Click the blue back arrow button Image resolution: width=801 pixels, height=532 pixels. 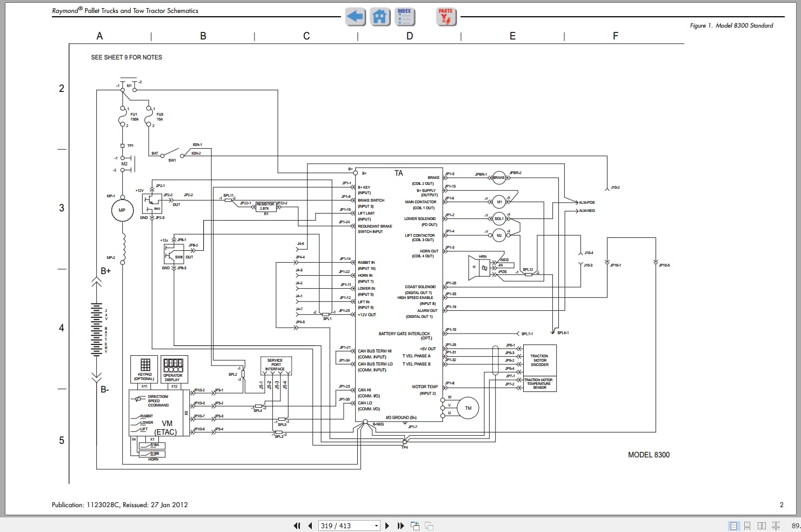click(x=355, y=17)
